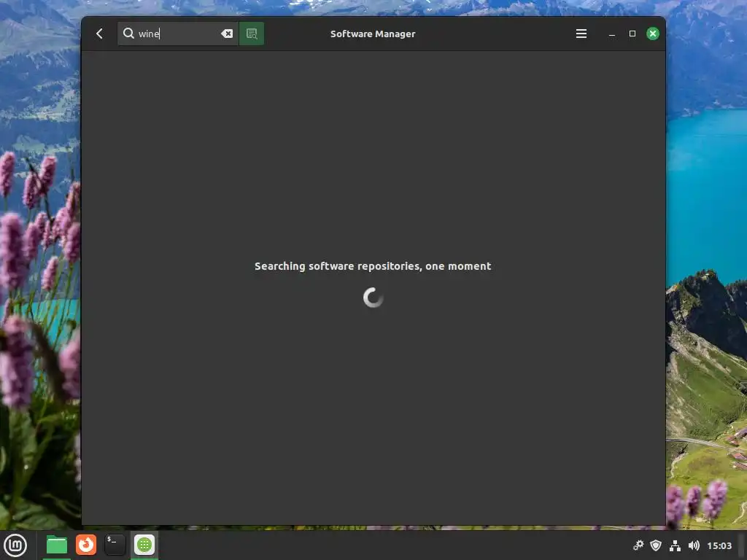
Task: Launch the Files manager from the panel
Action: click(x=57, y=545)
